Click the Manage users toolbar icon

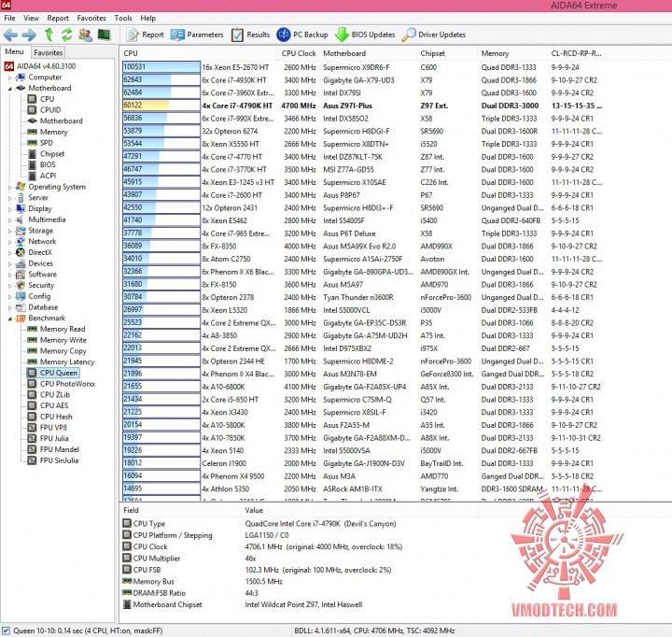click(x=85, y=35)
